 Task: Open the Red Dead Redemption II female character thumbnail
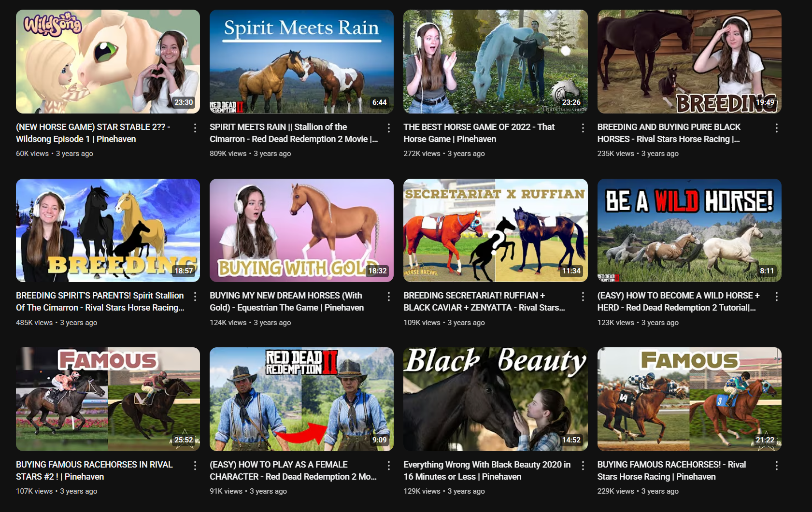tap(301, 399)
